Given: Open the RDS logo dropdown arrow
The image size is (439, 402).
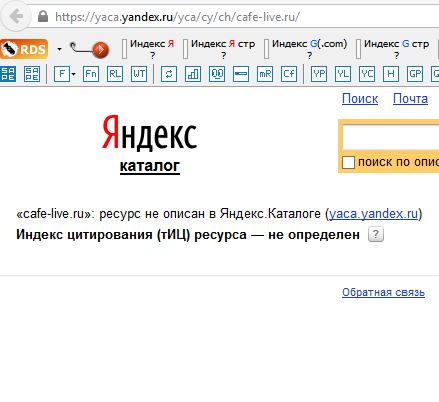Looking at the screenshot, I should [59, 49].
